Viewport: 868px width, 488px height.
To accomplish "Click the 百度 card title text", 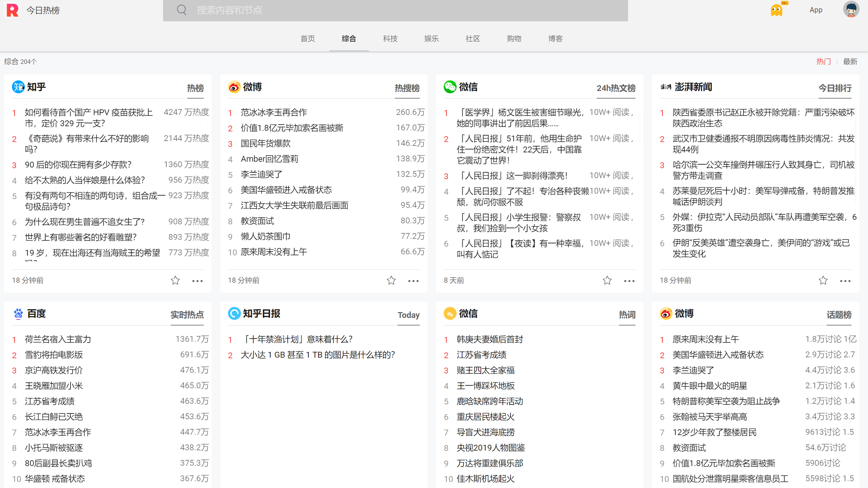I will click(x=36, y=314).
